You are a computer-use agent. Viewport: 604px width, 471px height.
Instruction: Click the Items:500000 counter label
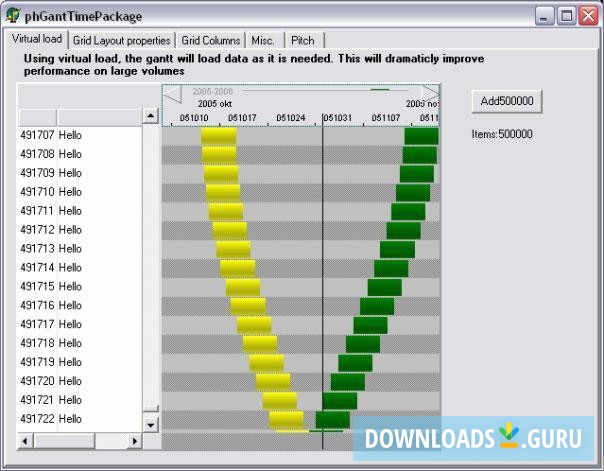tap(502, 134)
